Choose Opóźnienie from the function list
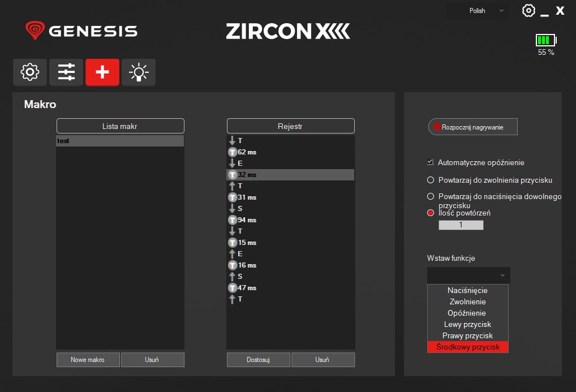Image resolution: width=576 pixels, height=392 pixels. [467, 313]
